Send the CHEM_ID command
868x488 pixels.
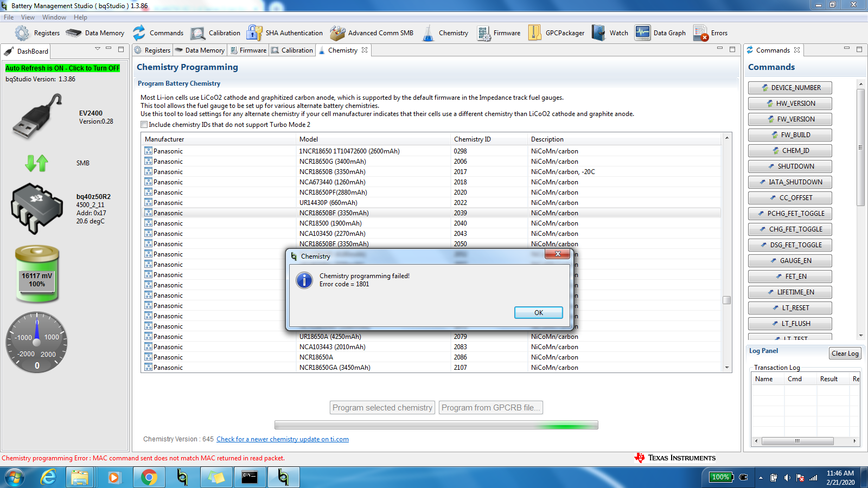[x=790, y=151]
